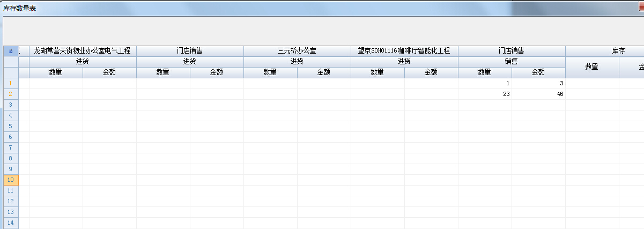The width and height of the screenshot is (644, 229).
Task: Select the 门店销售 header above 销售
Action: pyautogui.click(x=512, y=51)
